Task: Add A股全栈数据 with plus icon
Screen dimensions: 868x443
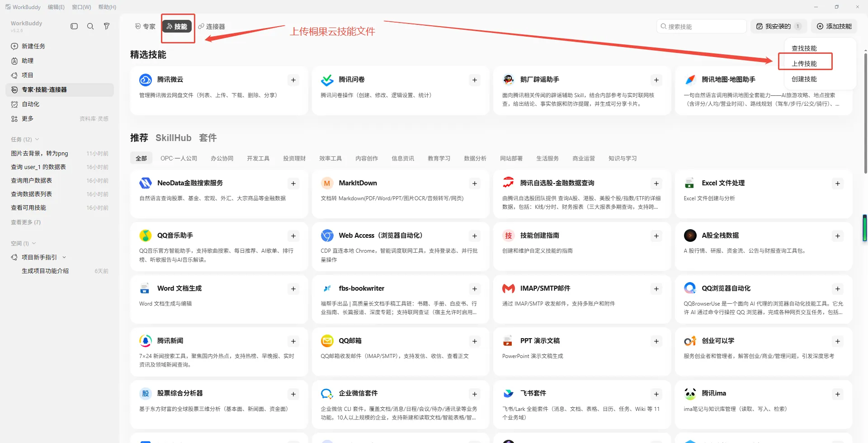Action: 838,236
